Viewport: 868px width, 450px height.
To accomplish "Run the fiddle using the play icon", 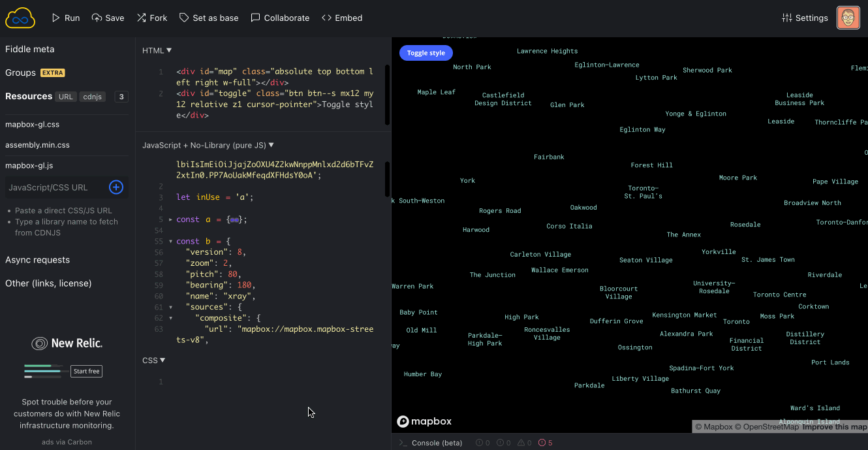I will pyautogui.click(x=65, y=18).
